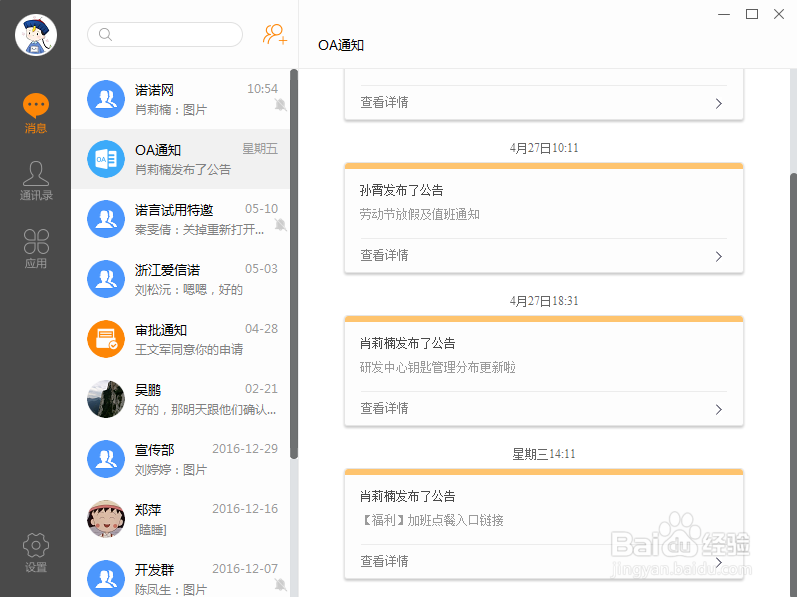Open the Apps (应用) icon in sidebar
Screen dimensions: 797x597
[x=36, y=249]
